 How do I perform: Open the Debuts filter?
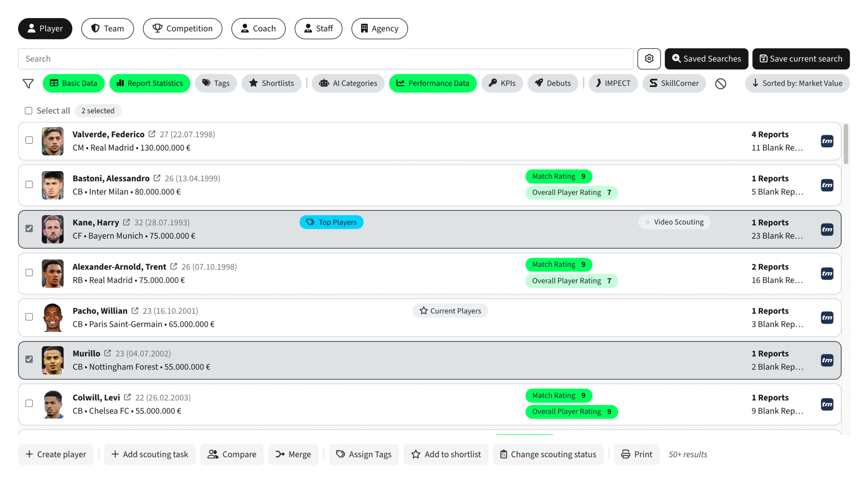[553, 83]
